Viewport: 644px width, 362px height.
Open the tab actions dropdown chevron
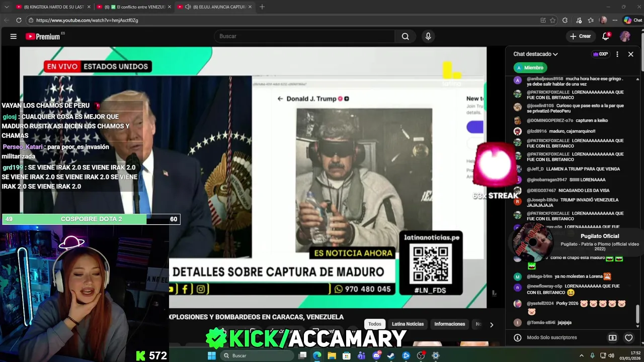(7, 7)
